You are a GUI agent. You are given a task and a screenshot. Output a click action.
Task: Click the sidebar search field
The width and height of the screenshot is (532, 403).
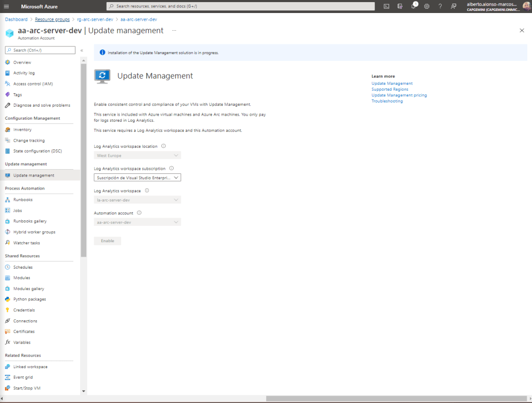coord(41,50)
